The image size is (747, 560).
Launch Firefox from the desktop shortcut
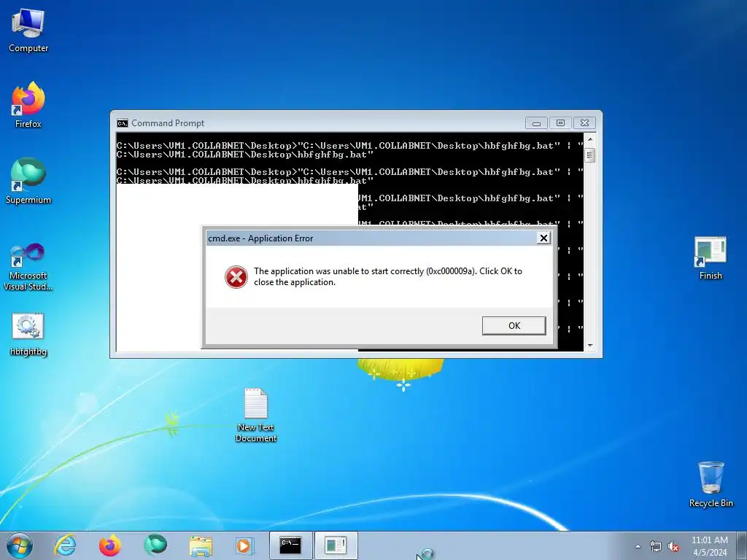point(28,105)
